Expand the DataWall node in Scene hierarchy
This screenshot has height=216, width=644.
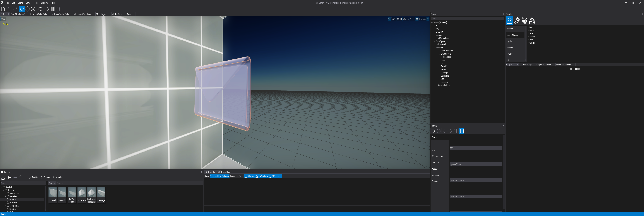[437, 44]
